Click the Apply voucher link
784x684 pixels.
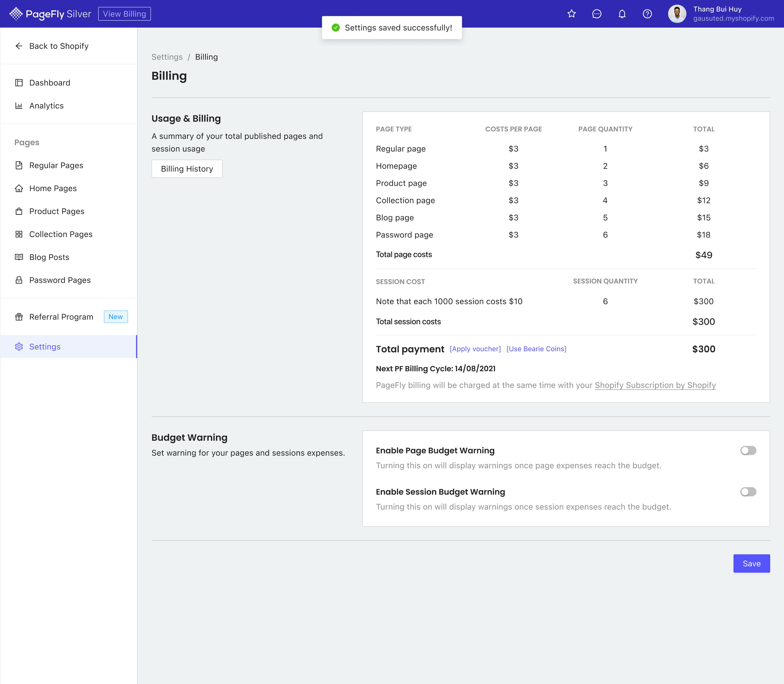475,349
